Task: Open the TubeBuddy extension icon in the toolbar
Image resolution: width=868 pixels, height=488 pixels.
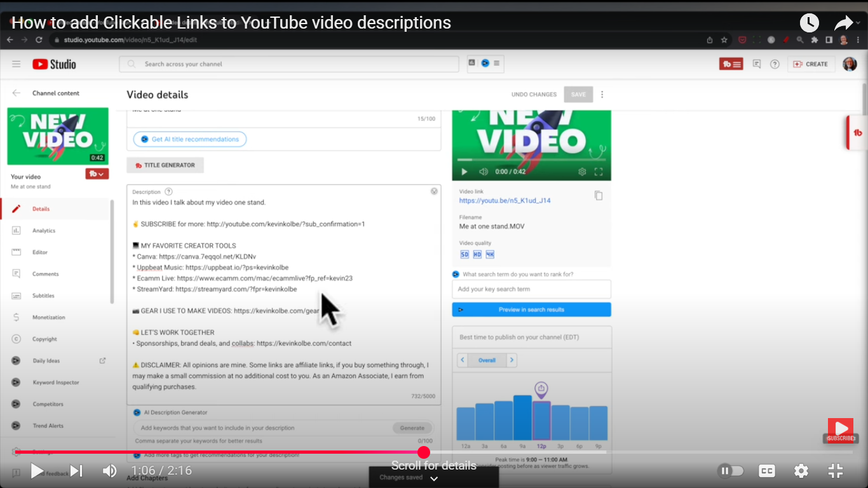Action: click(x=731, y=64)
